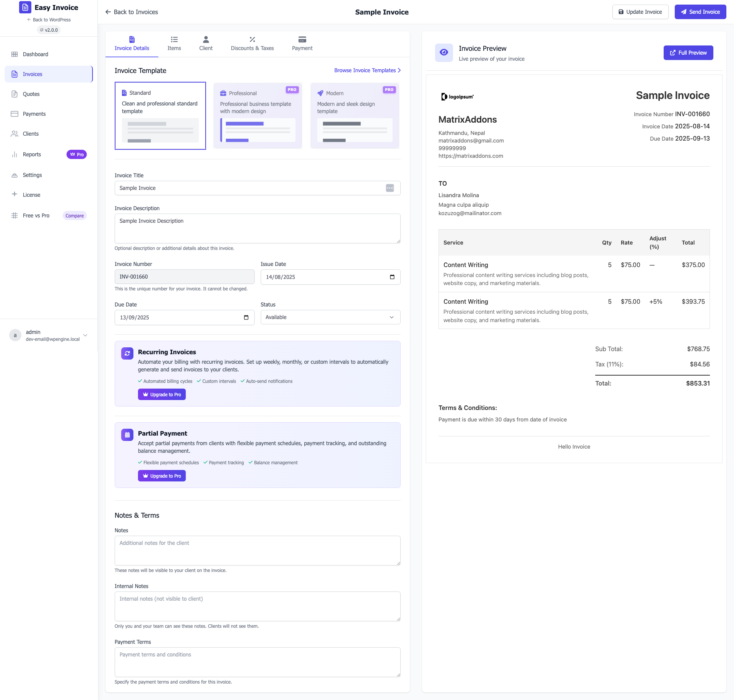Select the Standard invoice template card
This screenshot has width=734, height=700.
click(x=160, y=116)
